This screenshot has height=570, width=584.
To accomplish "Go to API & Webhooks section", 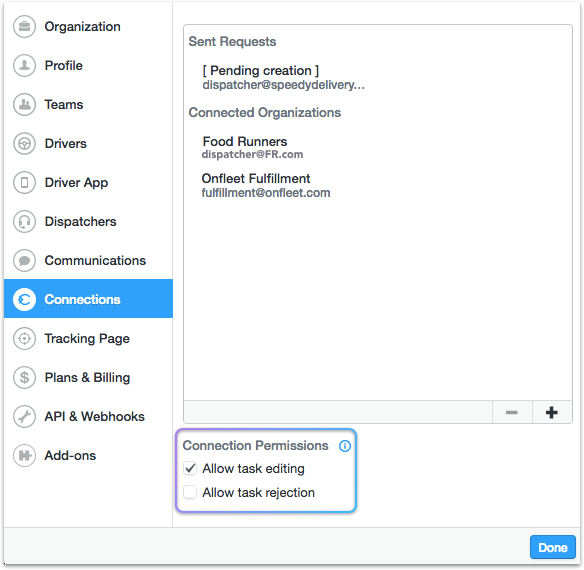I will pyautogui.click(x=88, y=416).
